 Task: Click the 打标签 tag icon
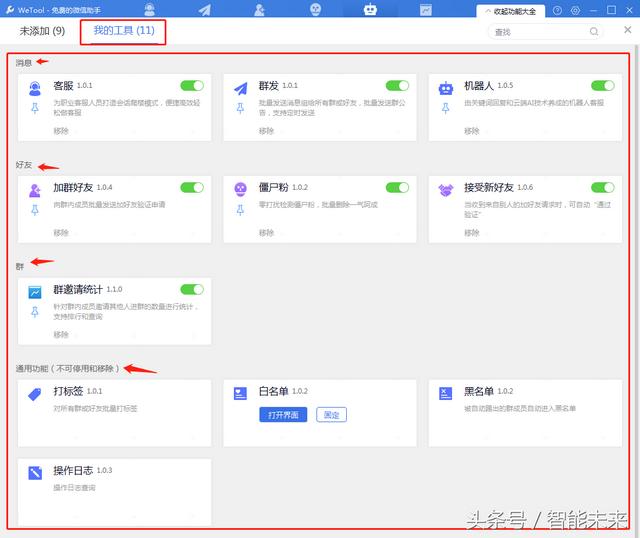click(35, 394)
